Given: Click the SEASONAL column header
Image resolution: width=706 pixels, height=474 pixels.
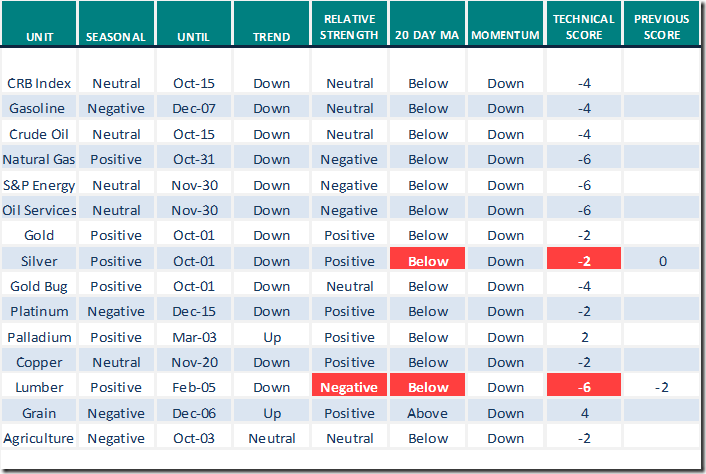Looking at the screenshot, I should pos(116,36).
